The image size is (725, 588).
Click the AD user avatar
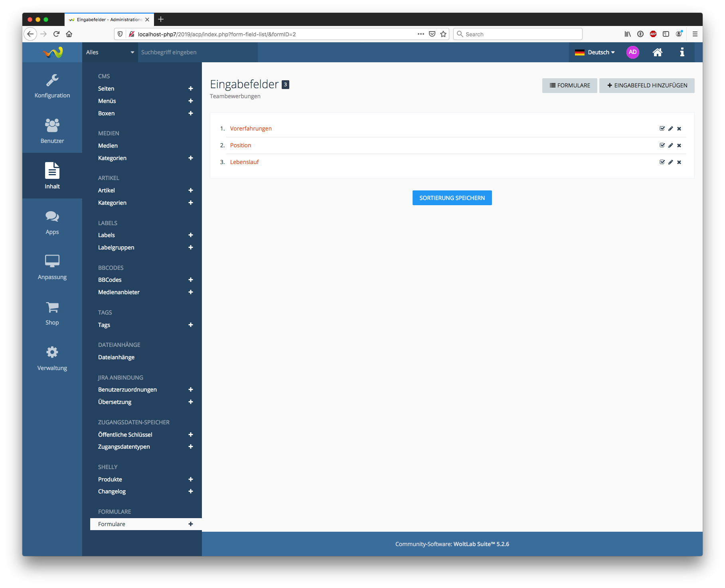coord(632,52)
